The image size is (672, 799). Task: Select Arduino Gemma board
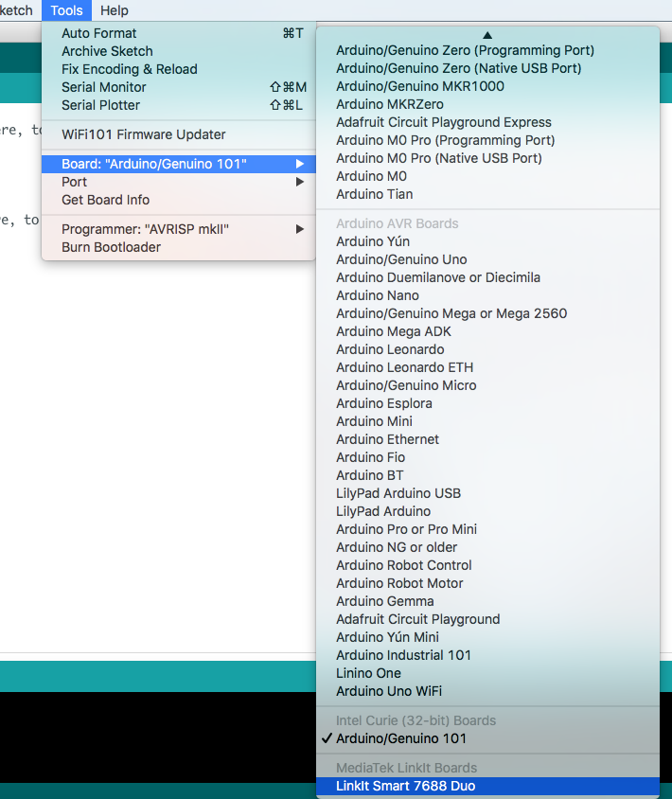(487, 602)
